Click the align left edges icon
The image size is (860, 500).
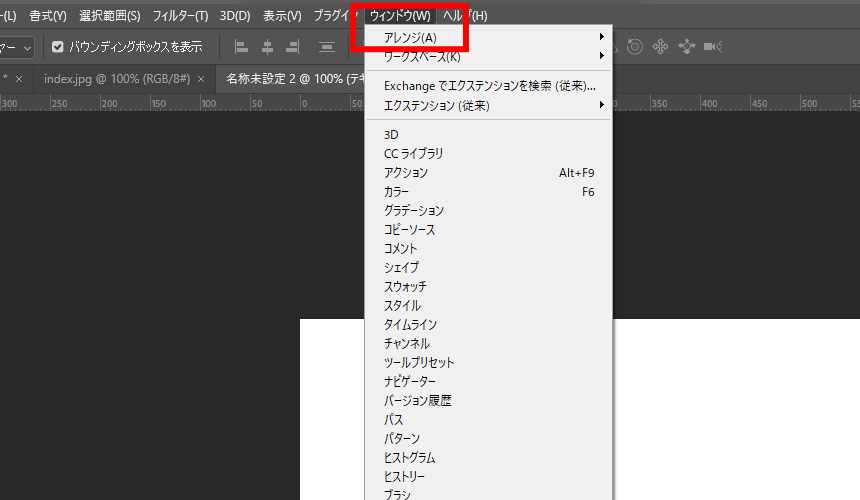point(241,47)
